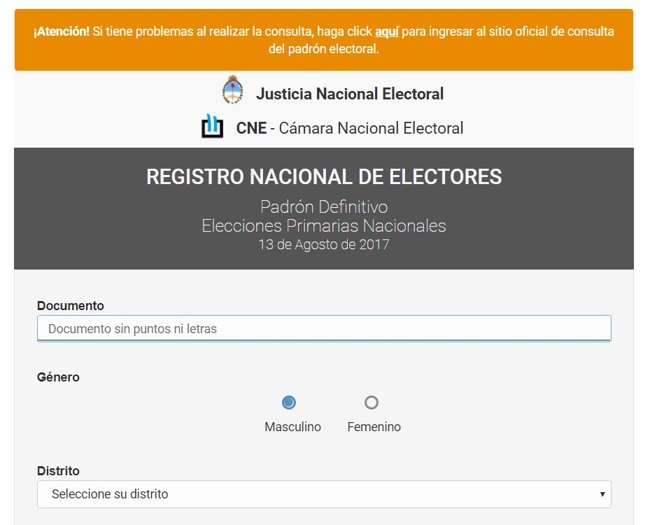Click the Género field label
This screenshot has width=650, height=525.
[58, 377]
